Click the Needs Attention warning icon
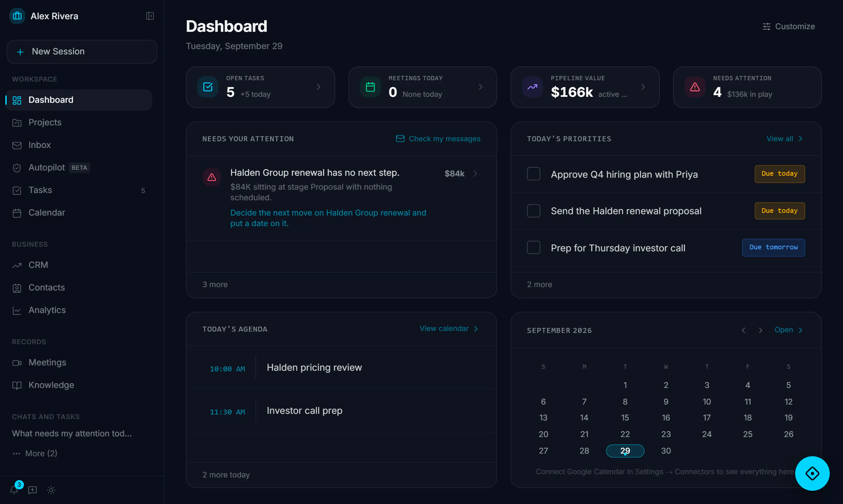 tap(695, 87)
